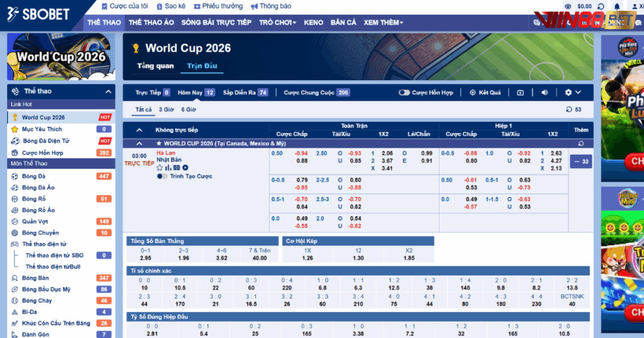Refresh the WORLD CUP 2026 league odds
The image size is (644, 338).
pos(580,144)
